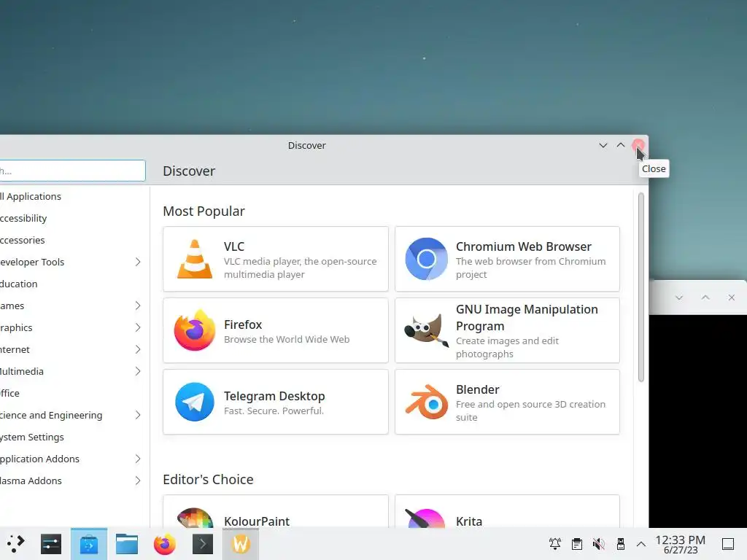Minimize the Discover window

pyautogui.click(x=603, y=145)
